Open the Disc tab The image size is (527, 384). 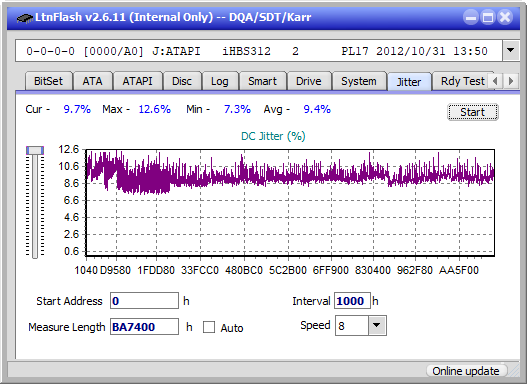pyautogui.click(x=182, y=81)
